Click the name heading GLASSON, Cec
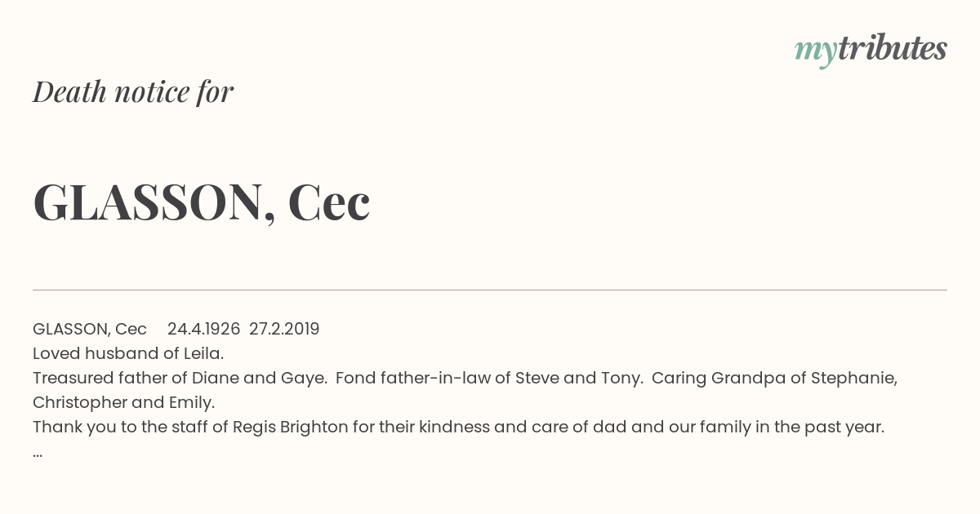The image size is (980, 514). 202,202
